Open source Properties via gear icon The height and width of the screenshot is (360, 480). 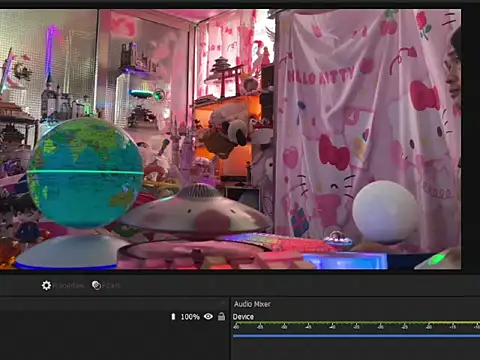(x=46, y=285)
